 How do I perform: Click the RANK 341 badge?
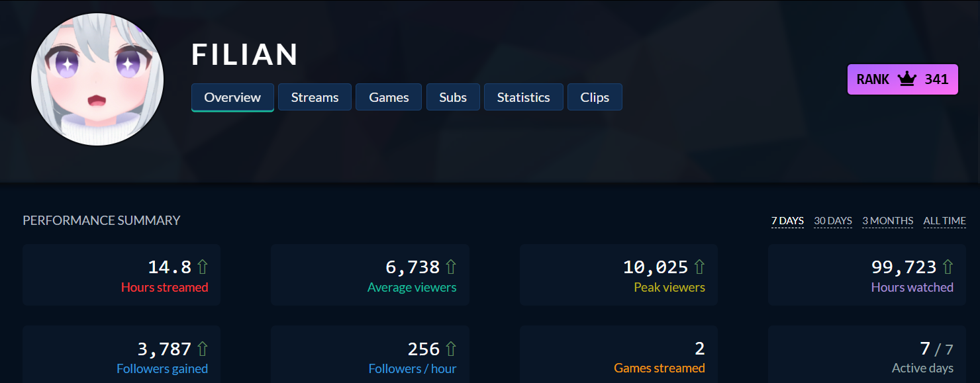tap(903, 79)
